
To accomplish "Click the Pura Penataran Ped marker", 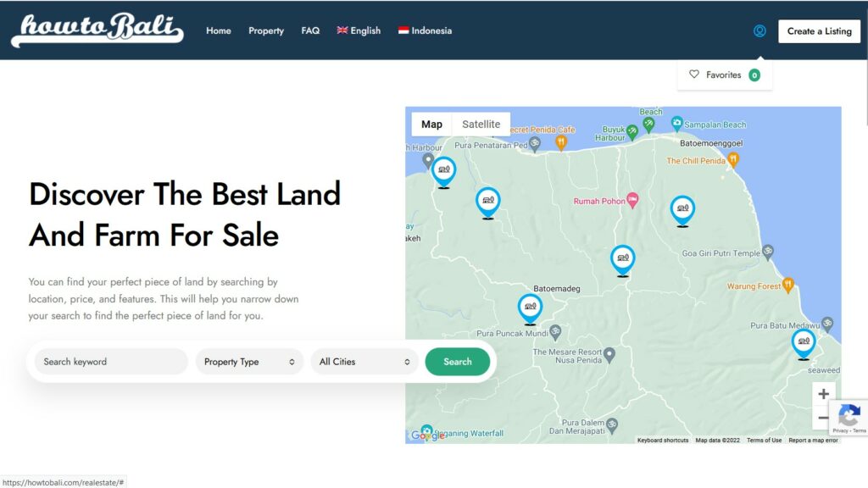I will tap(534, 145).
